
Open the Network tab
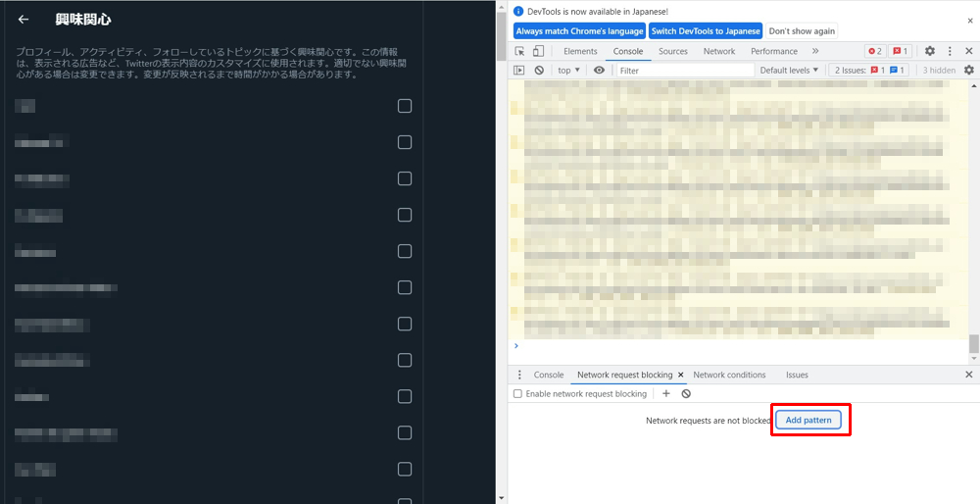coord(718,51)
